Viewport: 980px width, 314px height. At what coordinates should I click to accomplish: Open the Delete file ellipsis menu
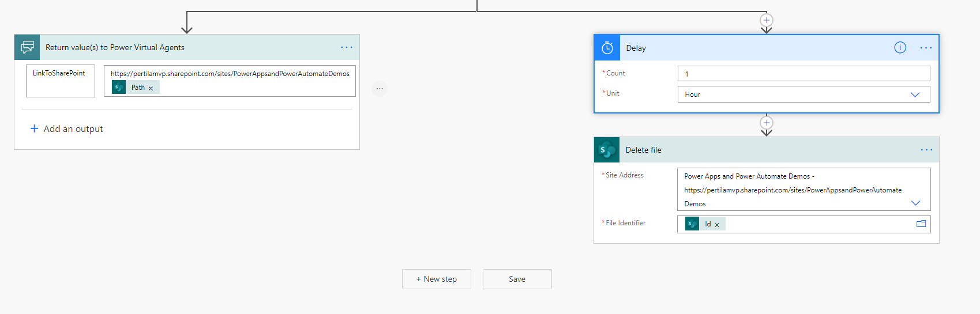tap(926, 150)
